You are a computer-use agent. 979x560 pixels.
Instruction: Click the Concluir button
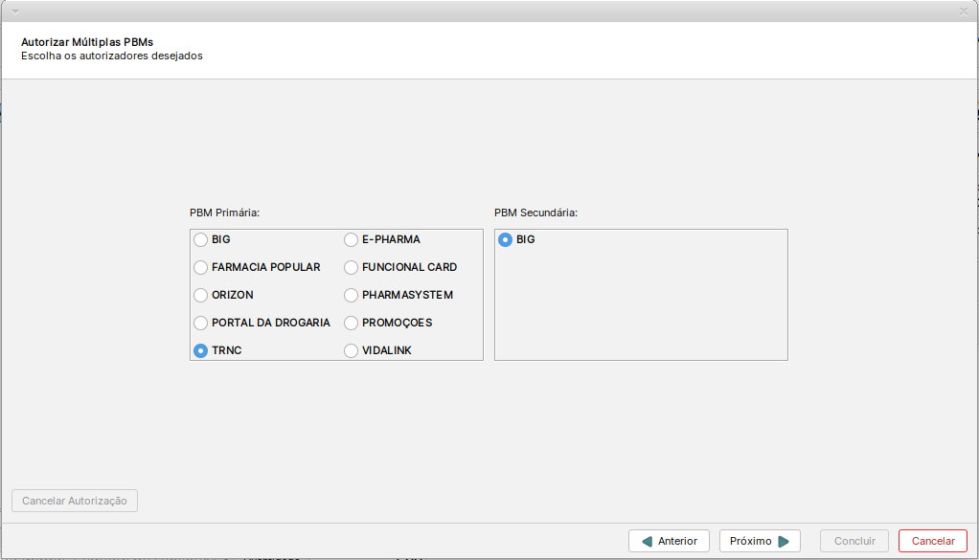point(854,541)
